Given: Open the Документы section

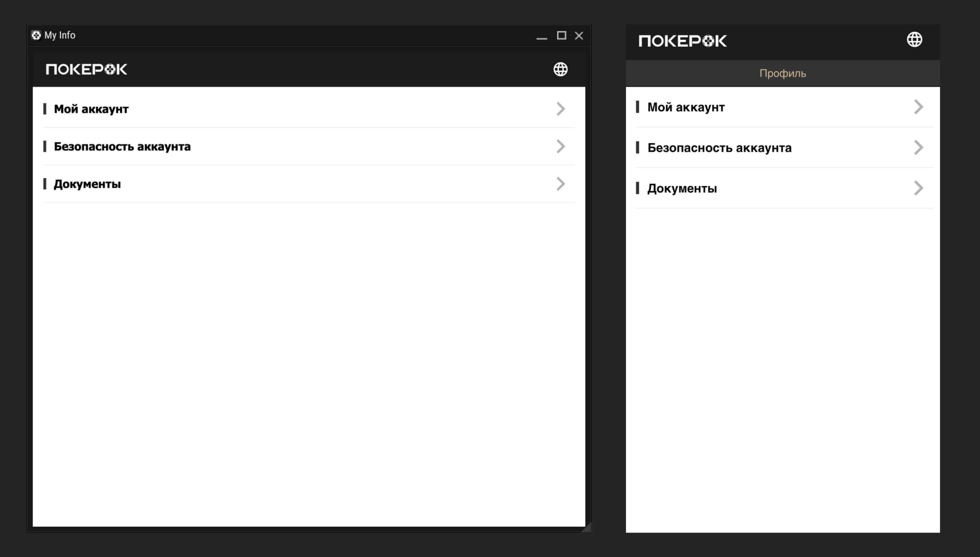Looking at the screenshot, I should [87, 183].
